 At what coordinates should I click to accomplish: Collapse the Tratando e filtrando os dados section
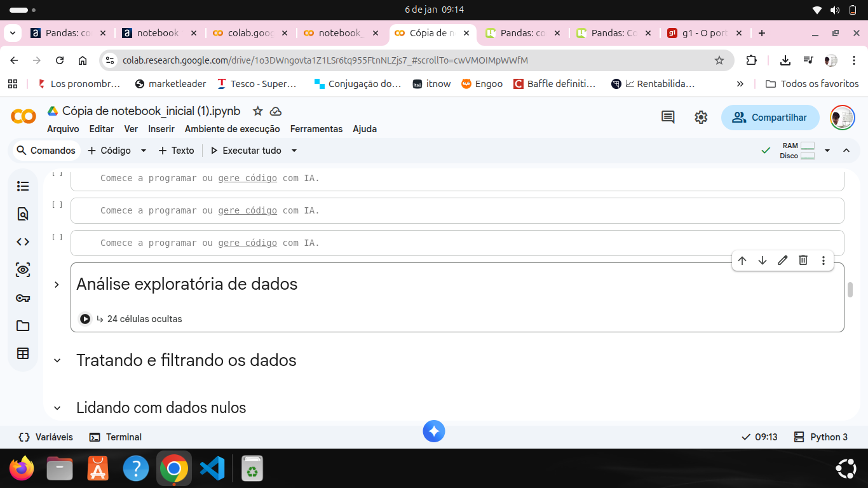57,360
